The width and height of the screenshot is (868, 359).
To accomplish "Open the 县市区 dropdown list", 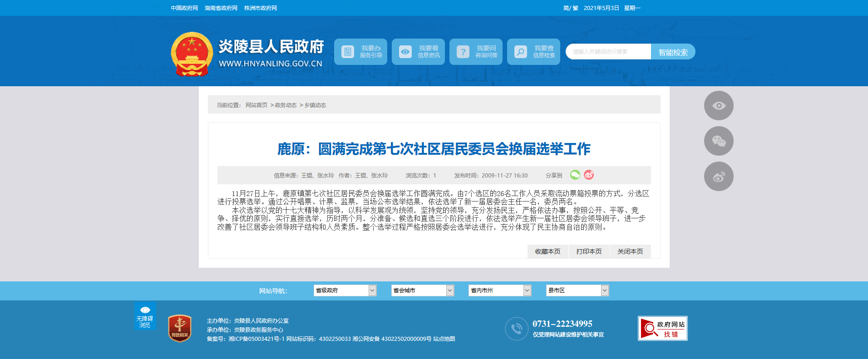I will click(577, 290).
